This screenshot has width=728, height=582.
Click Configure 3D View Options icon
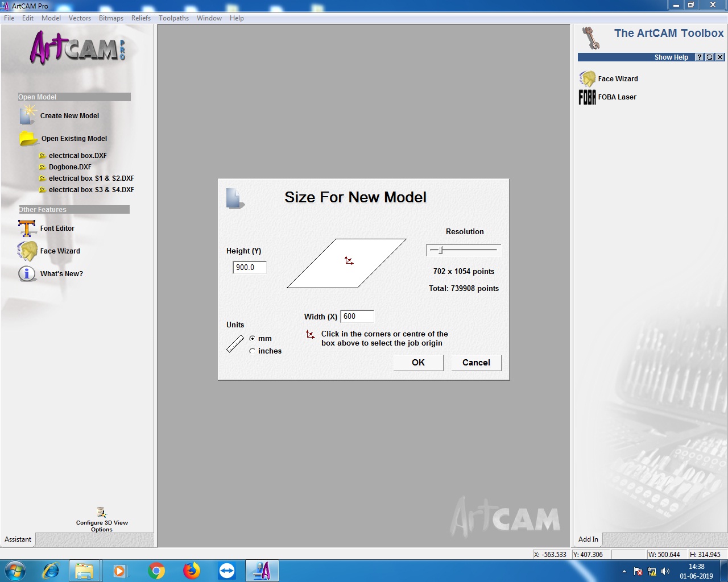coord(102,513)
